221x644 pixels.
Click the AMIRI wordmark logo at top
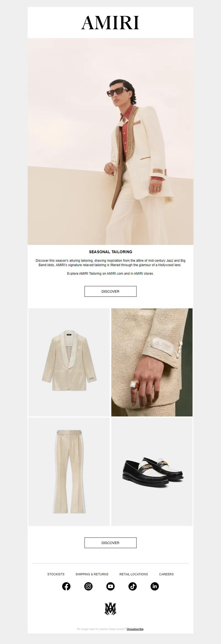coord(110,23)
